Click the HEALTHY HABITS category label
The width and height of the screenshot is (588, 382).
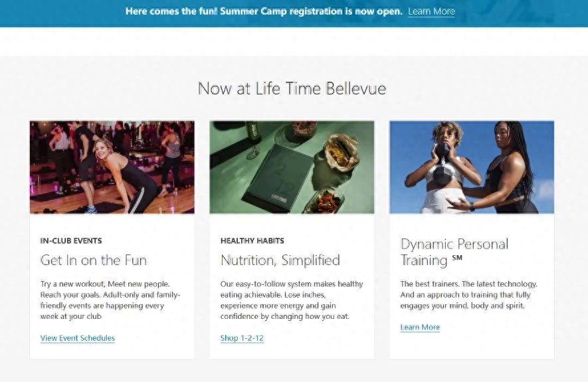point(252,240)
